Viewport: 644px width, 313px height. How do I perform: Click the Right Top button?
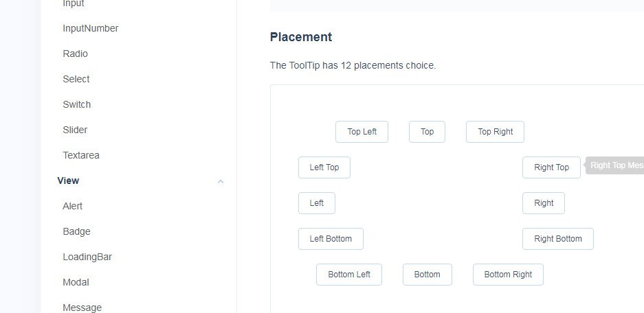[551, 167]
